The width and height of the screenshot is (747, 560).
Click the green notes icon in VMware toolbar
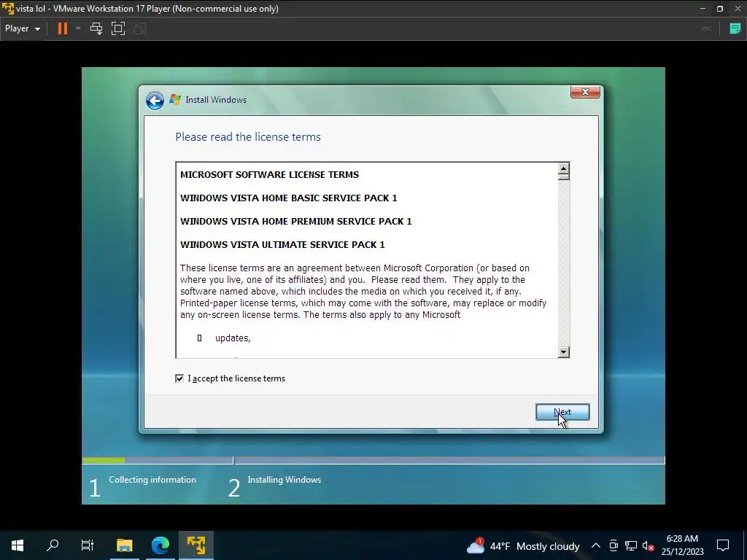coord(735,28)
